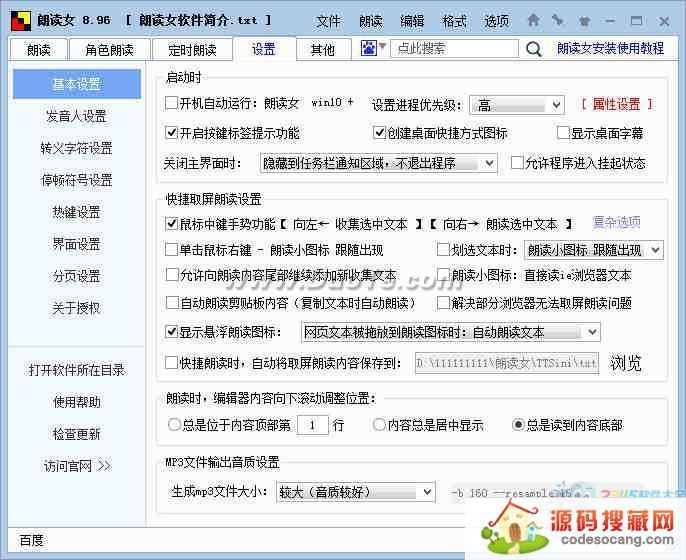The image size is (686, 560).
Task: Select 热键设置 in the sidebar
Action: pyautogui.click(x=77, y=212)
